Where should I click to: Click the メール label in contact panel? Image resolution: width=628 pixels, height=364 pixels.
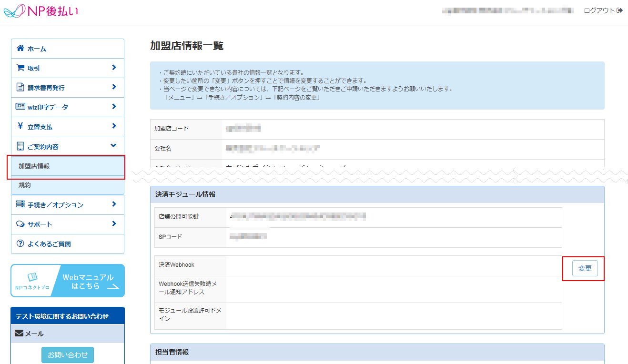(x=34, y=334)
